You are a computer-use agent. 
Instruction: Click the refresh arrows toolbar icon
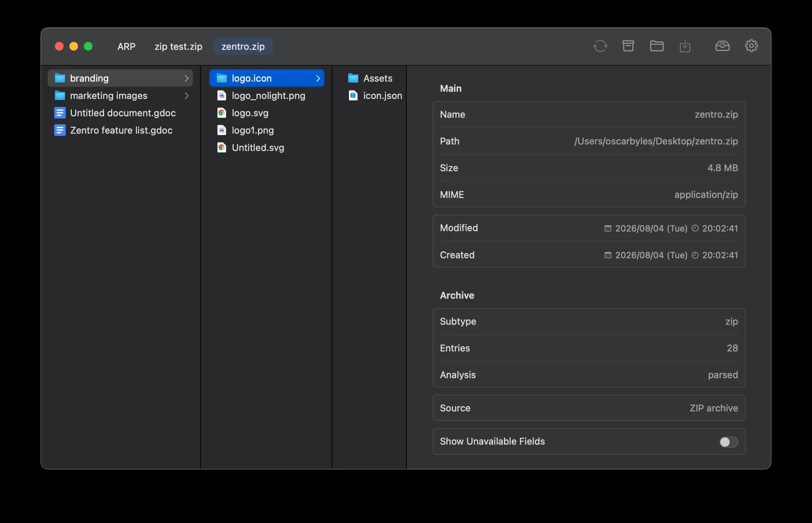pos(600,46)
